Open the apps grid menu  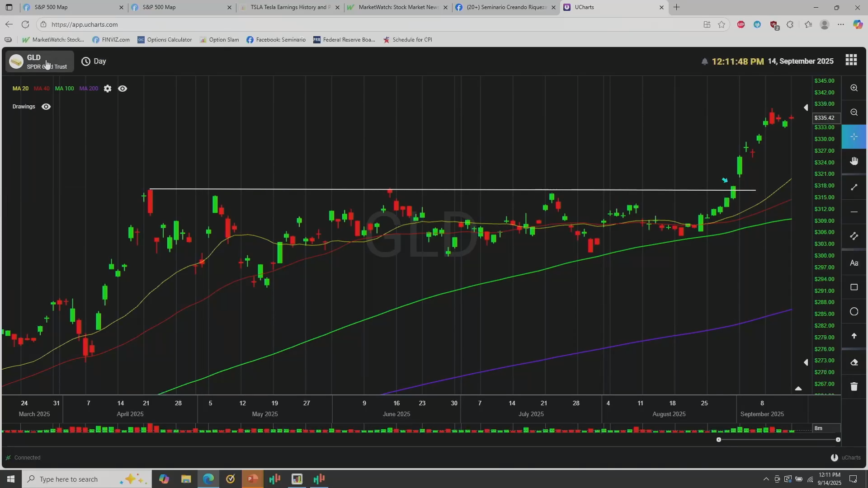click(x=851, y=61)
